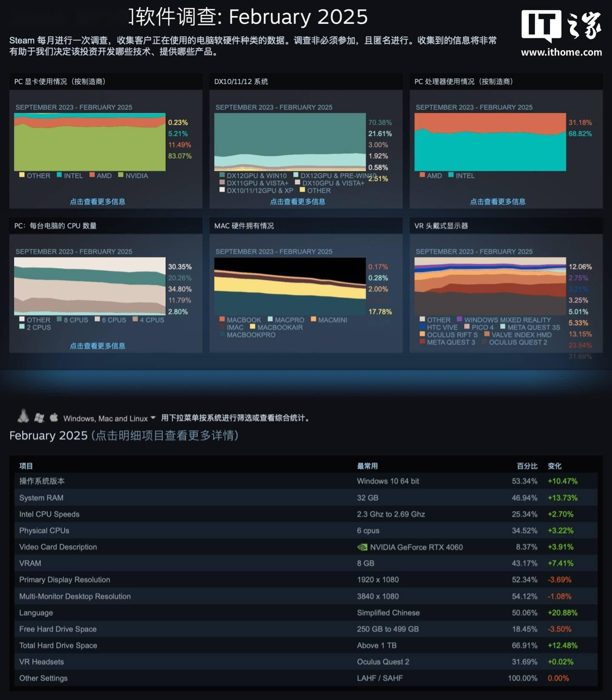Click the 2.3 Ghz to 2.69 Ghz value
Image resolution: width=612 pixels, height=700 pixels.
tap(391, 514)
